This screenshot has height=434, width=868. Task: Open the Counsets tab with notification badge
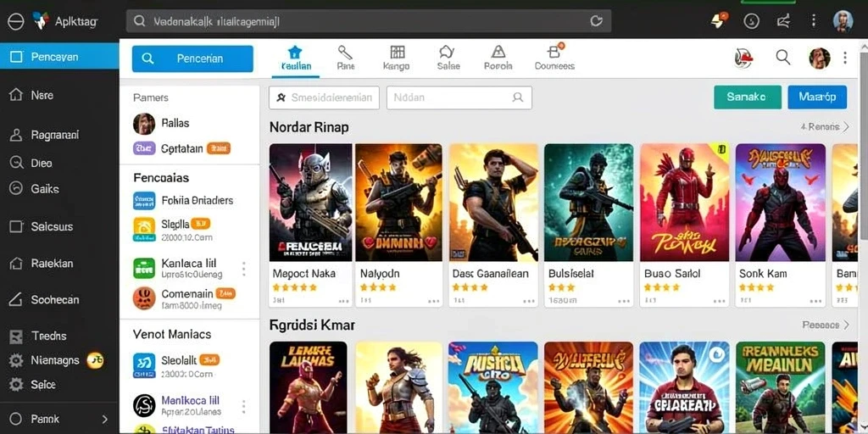(554, 58)
